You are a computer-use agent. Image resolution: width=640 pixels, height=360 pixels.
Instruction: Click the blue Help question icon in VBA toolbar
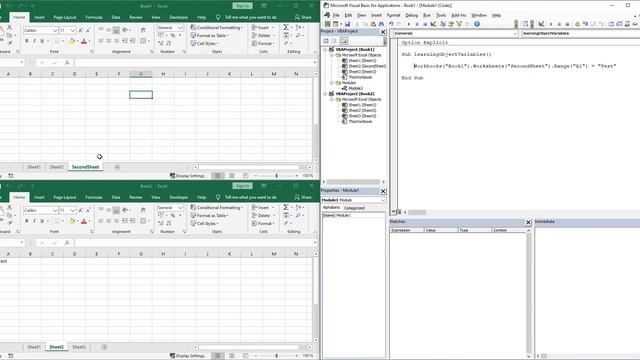(477, 24)
